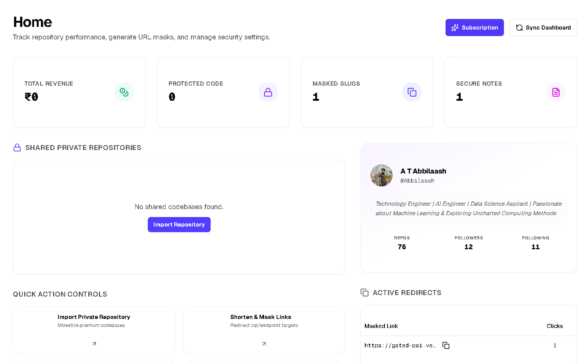
Task: Click the A T Abbilaash profile name
Action: coord(423,171)
